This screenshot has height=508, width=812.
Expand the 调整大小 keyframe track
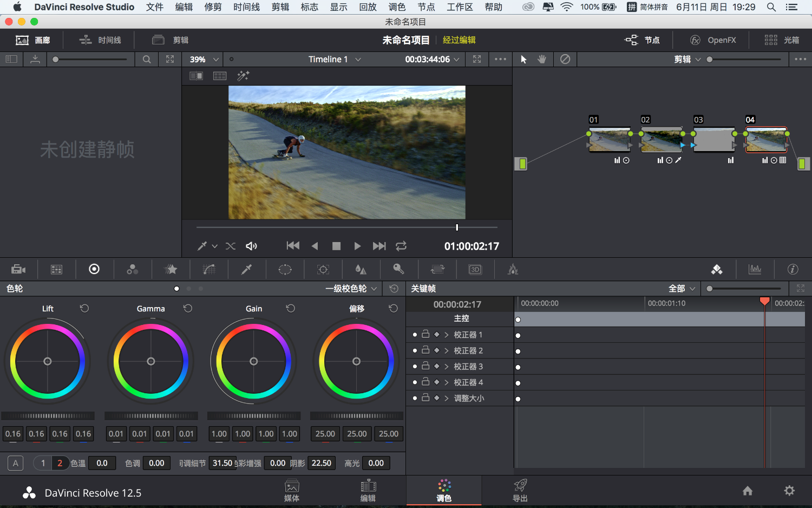[x=447, y=398]
